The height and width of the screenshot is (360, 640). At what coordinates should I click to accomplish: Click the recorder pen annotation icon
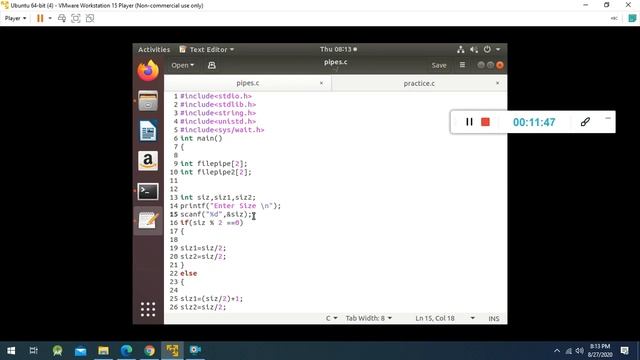(585, 122)
